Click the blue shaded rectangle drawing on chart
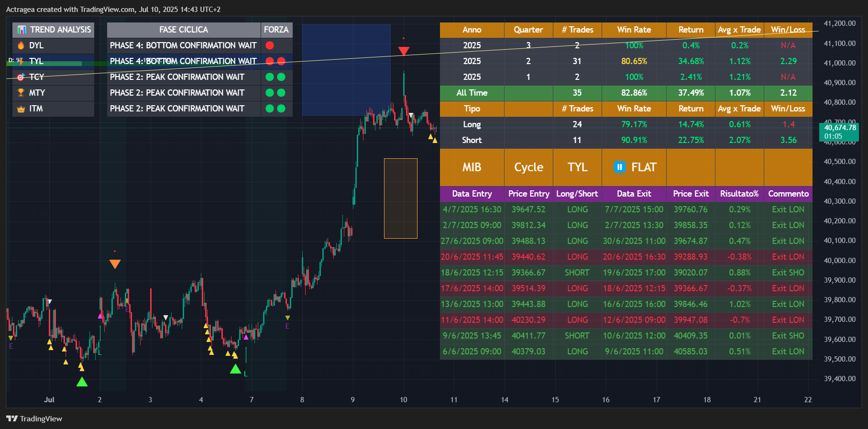This screenshot has width=868, height=429. pos(346,70)
